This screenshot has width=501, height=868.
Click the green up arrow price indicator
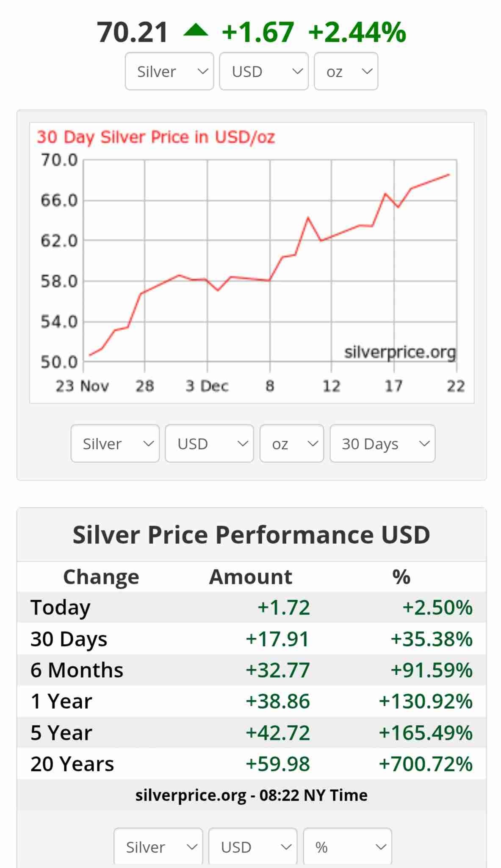(x=196, y=31)
